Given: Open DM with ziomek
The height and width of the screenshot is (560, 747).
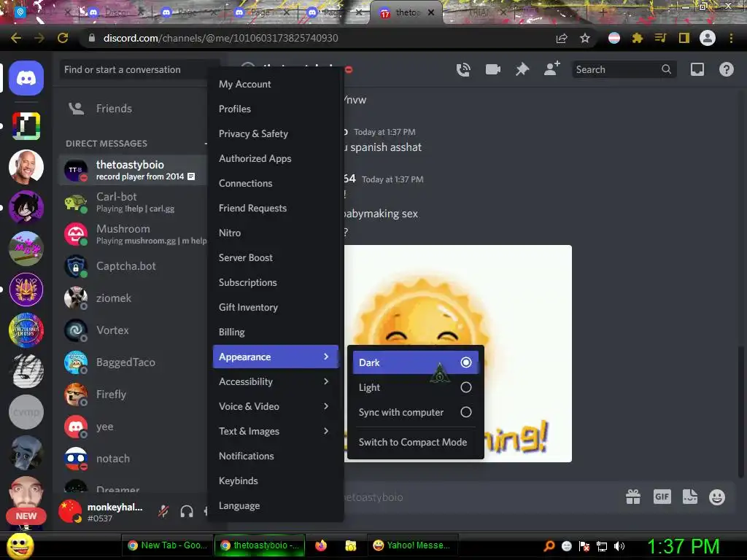Looking at the screenshot, I should (133, 298).
